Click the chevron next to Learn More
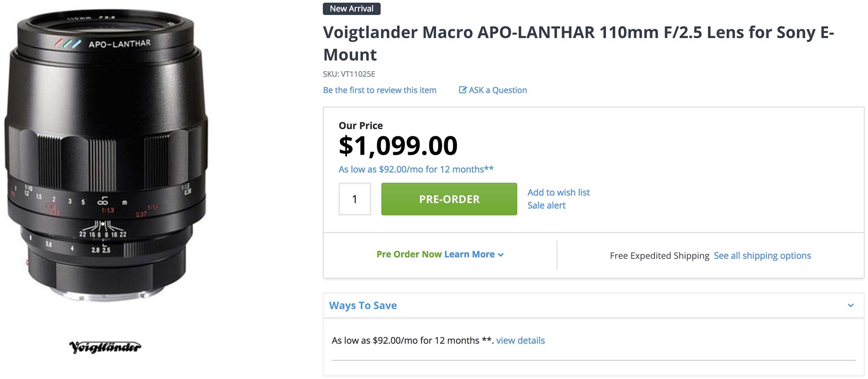 (501, 255)
